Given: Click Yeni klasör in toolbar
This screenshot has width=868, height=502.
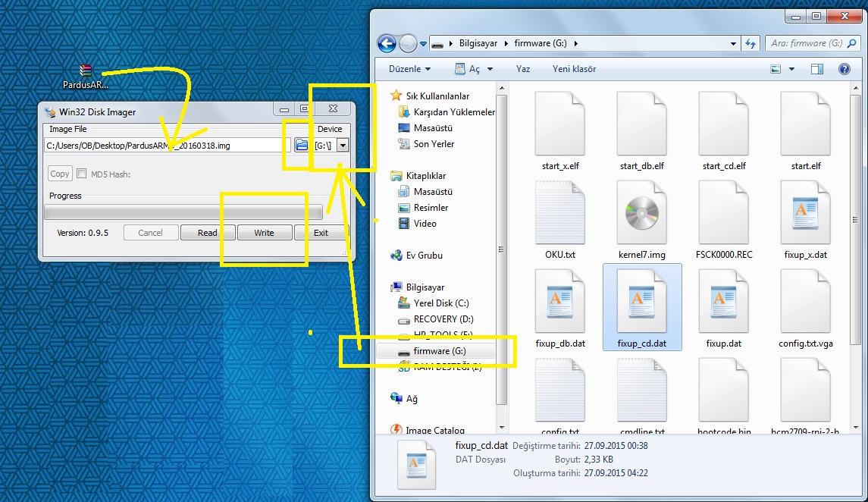Looking at the screenshot, I should click(574, 69).
